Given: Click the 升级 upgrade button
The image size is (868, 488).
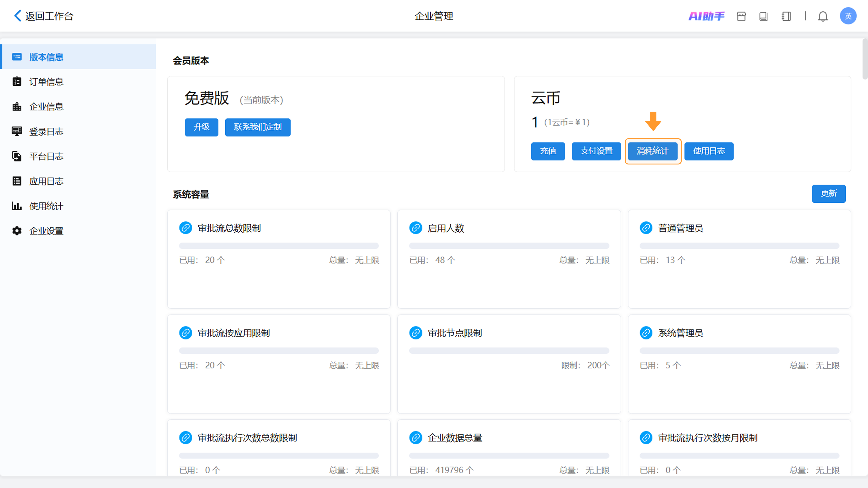Looking at the screenshot, I should pos(201,127).
